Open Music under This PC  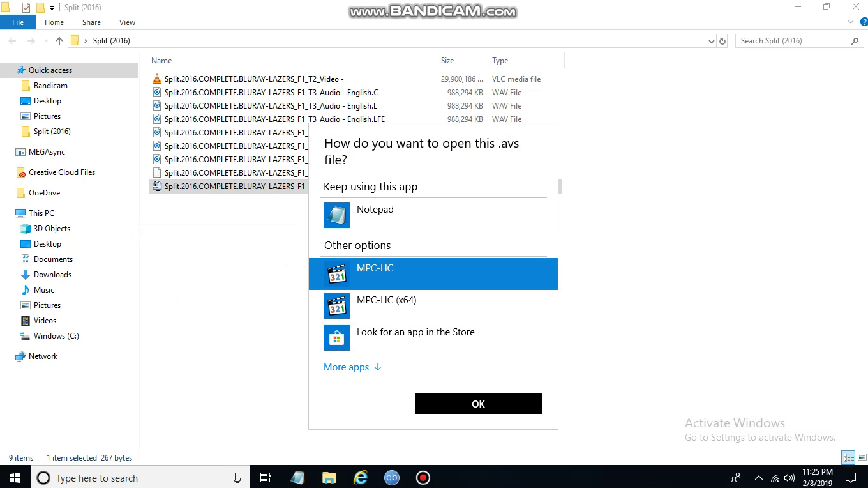click(43, 290)
